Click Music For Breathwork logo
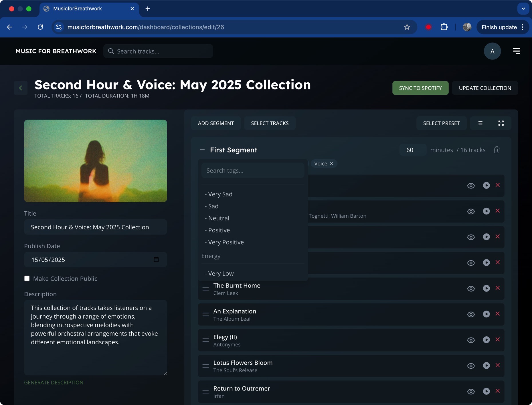The height and width of the screenshot is (405, 532). [x=56, y=51]
